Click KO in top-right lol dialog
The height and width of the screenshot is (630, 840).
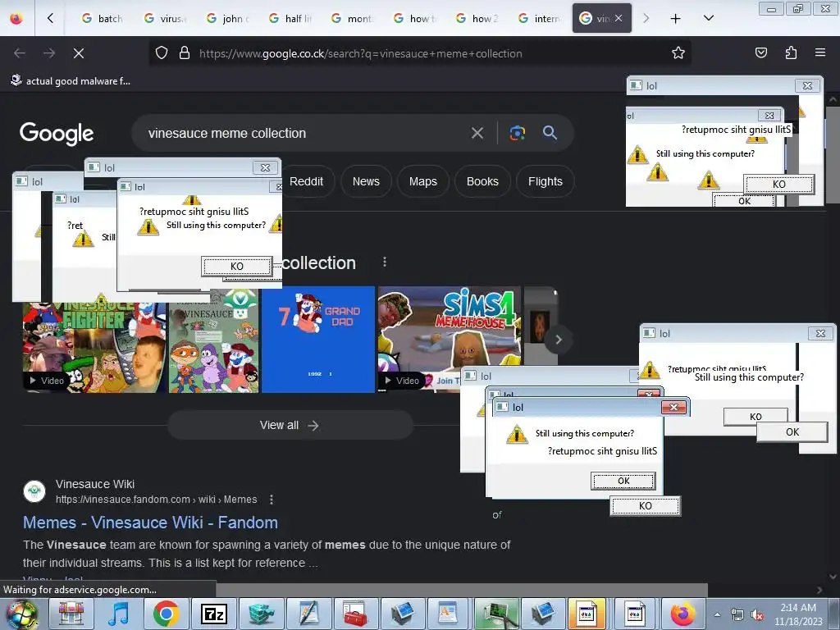coord(779,184)
